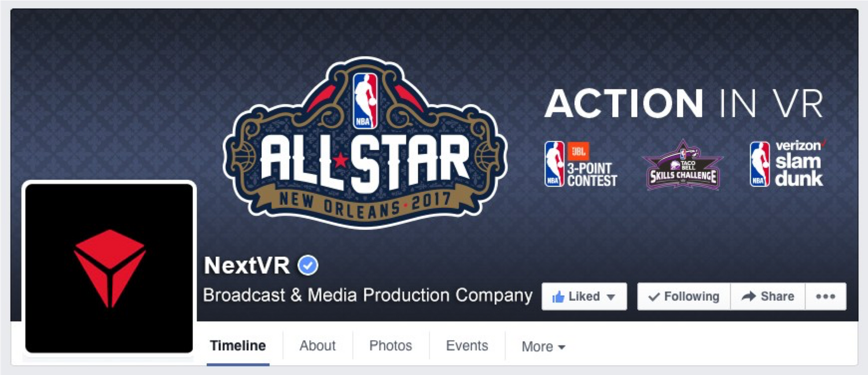Screen dimensions: 868x375
Task: Click the blue verified badge beside NextVR
Action: [308, 266]
